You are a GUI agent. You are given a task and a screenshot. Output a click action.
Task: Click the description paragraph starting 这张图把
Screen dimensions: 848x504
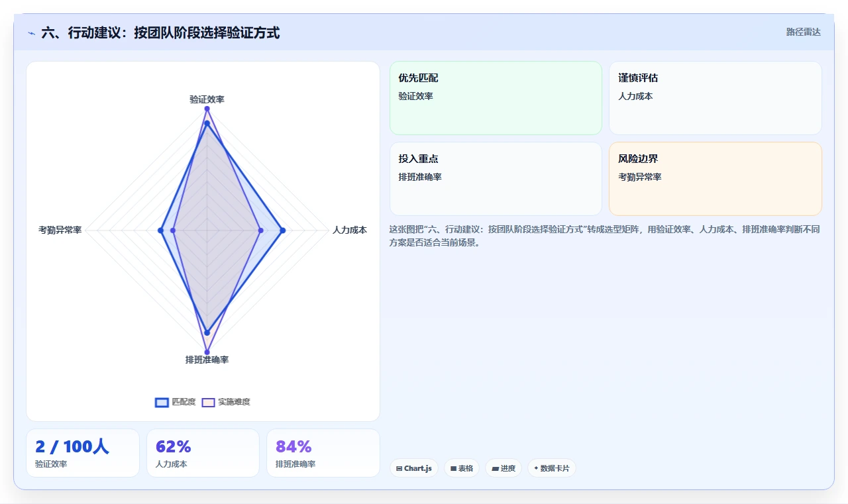pyautogui.click(x=605, y=236)
